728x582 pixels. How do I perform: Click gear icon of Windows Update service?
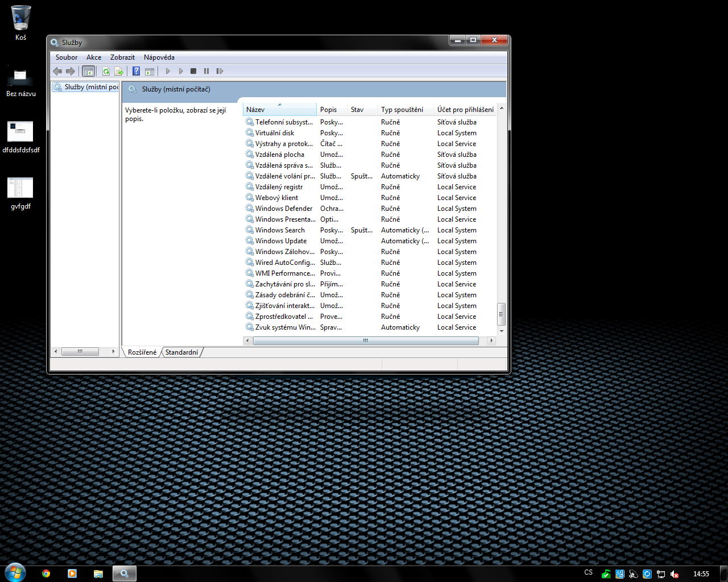(249, 241)
